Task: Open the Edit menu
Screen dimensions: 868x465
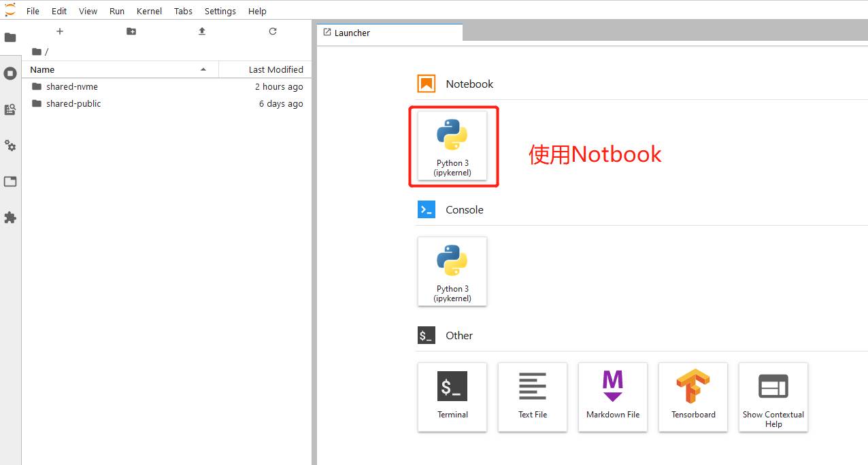Action: (59, 11)
